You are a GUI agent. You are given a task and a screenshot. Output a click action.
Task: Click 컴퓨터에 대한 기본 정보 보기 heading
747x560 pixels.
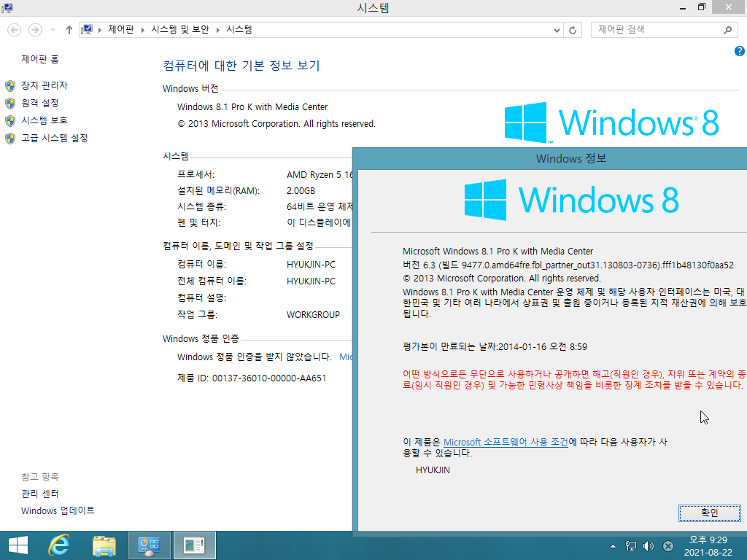tap(241, 65)
